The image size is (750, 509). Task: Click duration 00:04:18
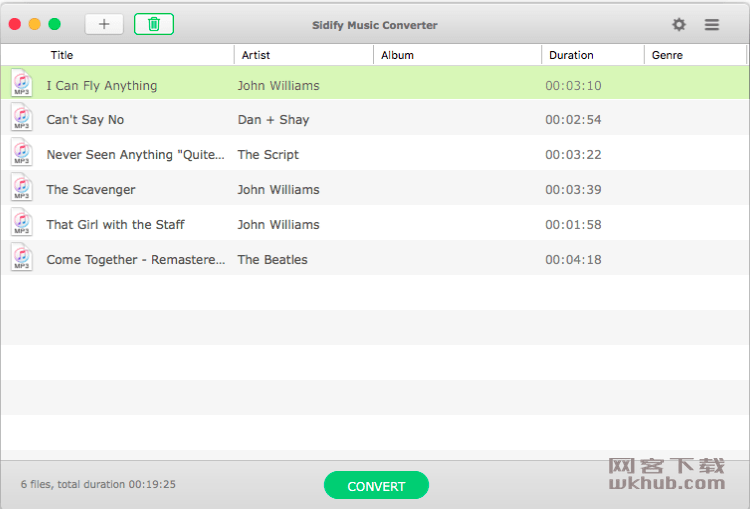point(574,259)
